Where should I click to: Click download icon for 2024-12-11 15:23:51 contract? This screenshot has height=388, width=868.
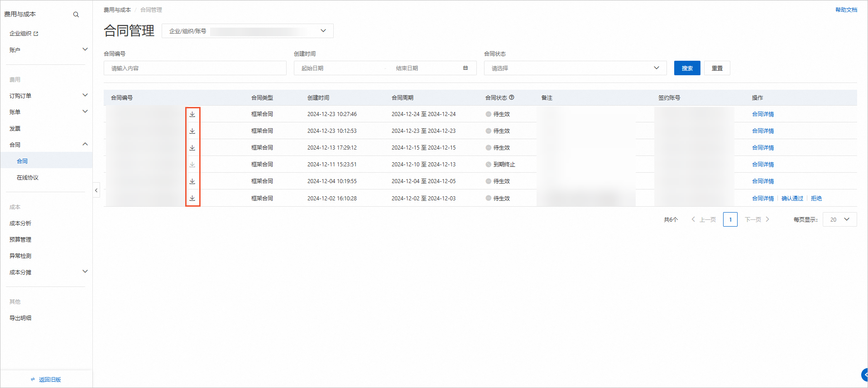point(192,165)
